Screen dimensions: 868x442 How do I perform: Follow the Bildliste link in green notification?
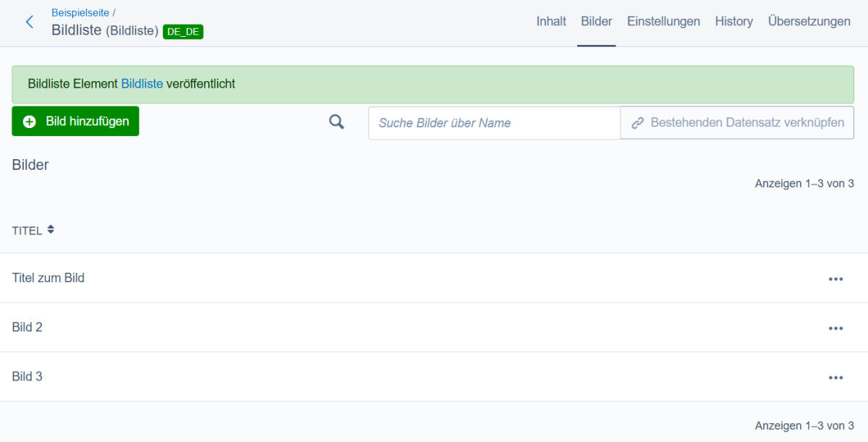coord(142,84)
